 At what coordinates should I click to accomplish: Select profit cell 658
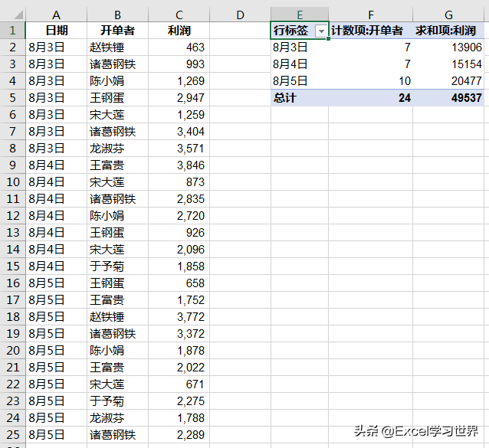pos(179,283)
